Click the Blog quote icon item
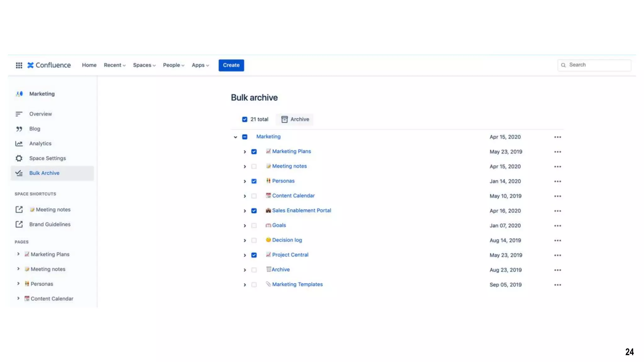 click(x=35, y=129)
